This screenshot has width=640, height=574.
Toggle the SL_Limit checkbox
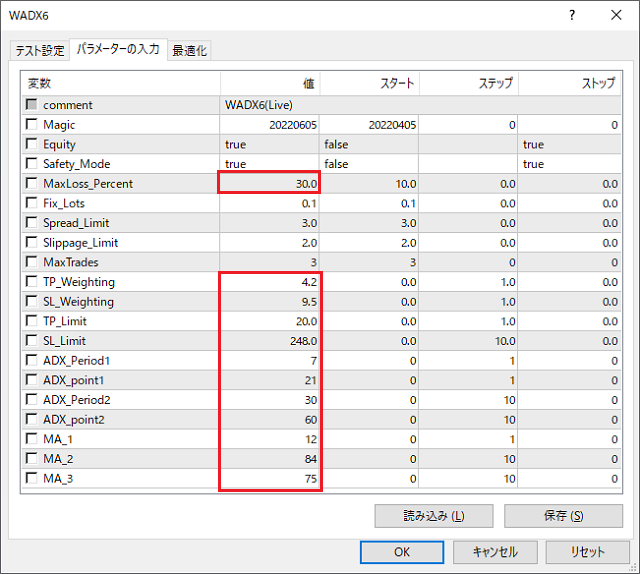point(31,340)
